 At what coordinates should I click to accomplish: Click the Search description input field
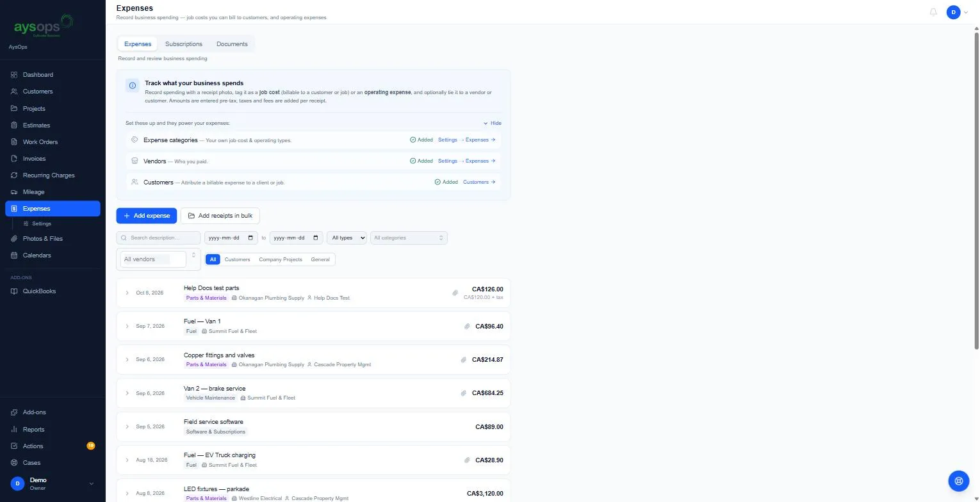coord(158,238)
